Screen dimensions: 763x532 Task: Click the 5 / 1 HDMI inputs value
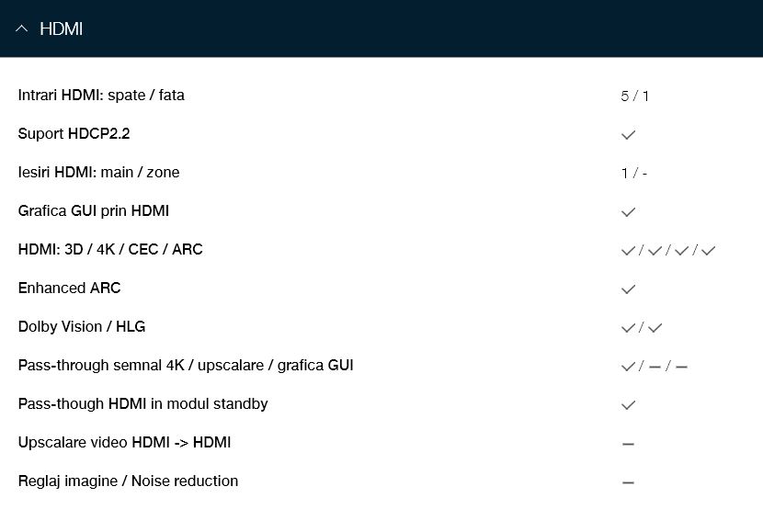(x=634, y=96)
